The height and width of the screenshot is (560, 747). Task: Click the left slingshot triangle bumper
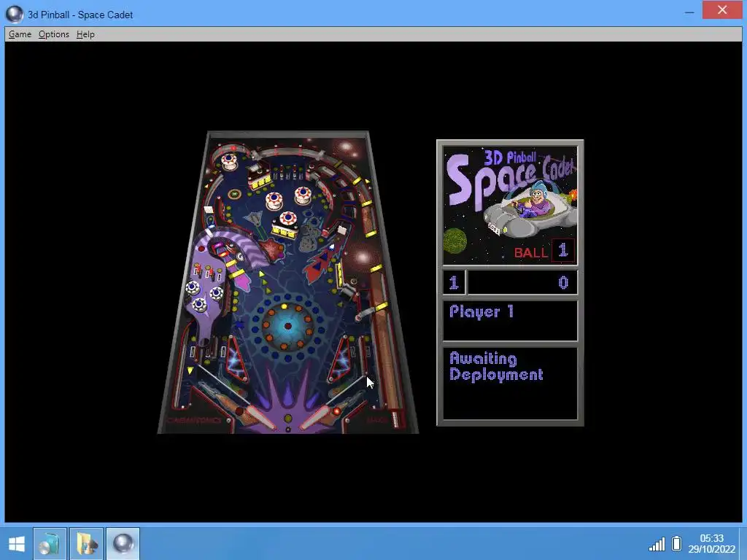[x=236, y=359]
